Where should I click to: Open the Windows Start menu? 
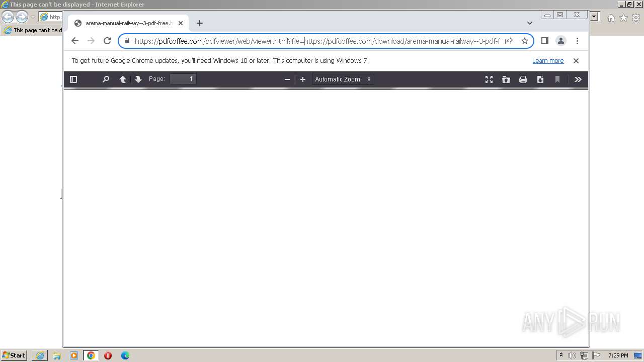[x=14, y=355]
